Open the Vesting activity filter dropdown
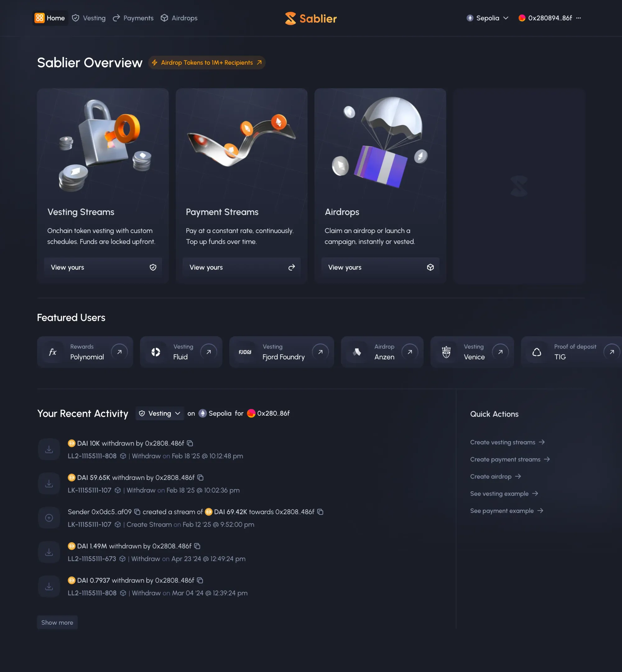 [160, 413]
